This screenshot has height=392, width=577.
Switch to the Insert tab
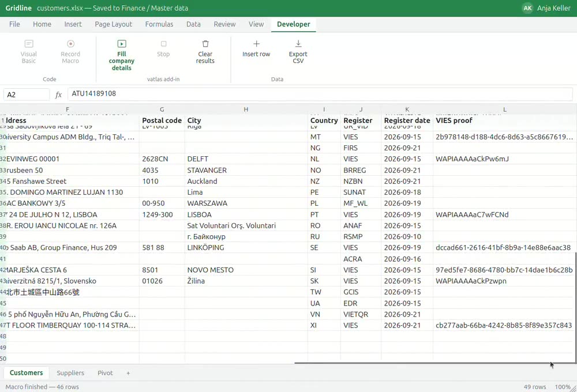point(73,24)
